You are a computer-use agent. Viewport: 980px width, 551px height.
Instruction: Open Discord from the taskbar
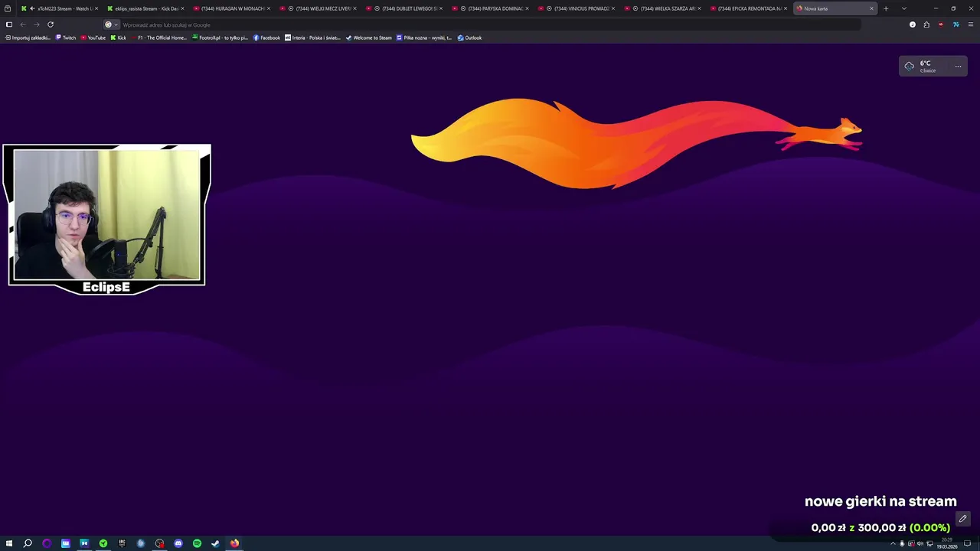178,543
